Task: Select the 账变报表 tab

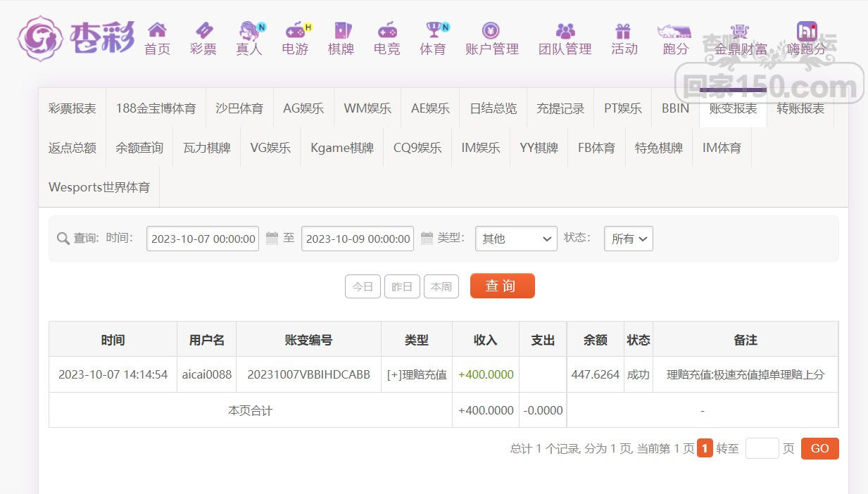Action: click(x=733, y=108)
